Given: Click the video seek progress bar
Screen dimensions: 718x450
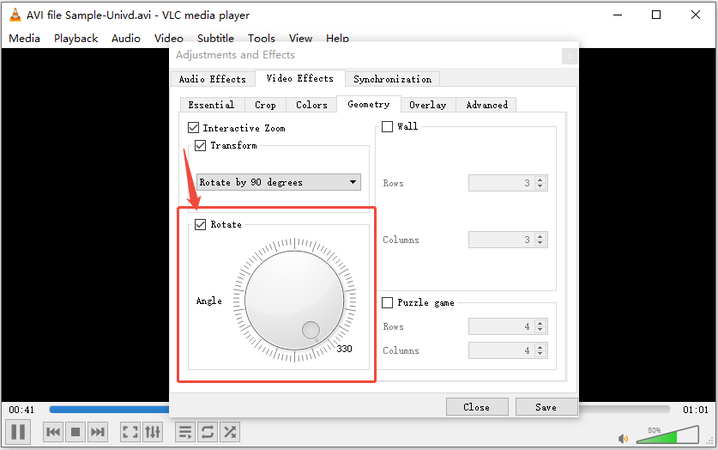Looking at the screenshot, I should click(x=359, y=409).
